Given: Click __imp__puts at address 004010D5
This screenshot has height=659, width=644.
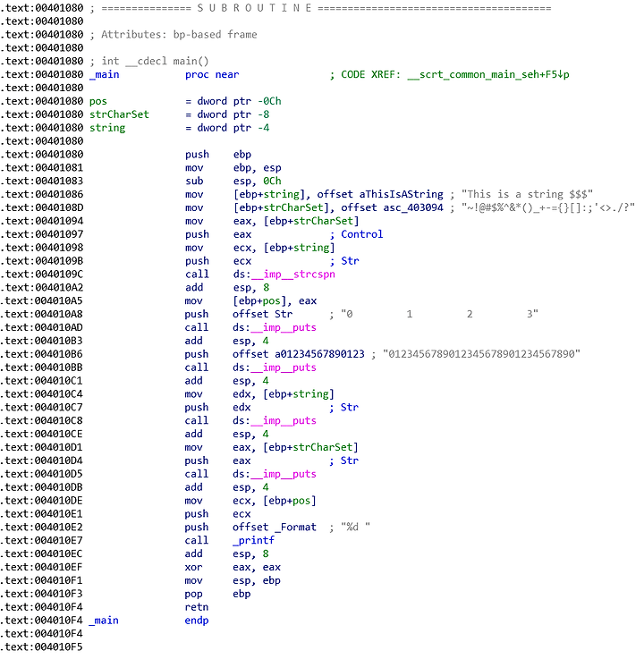Looking at the screenshot, I should click(284, 474).
